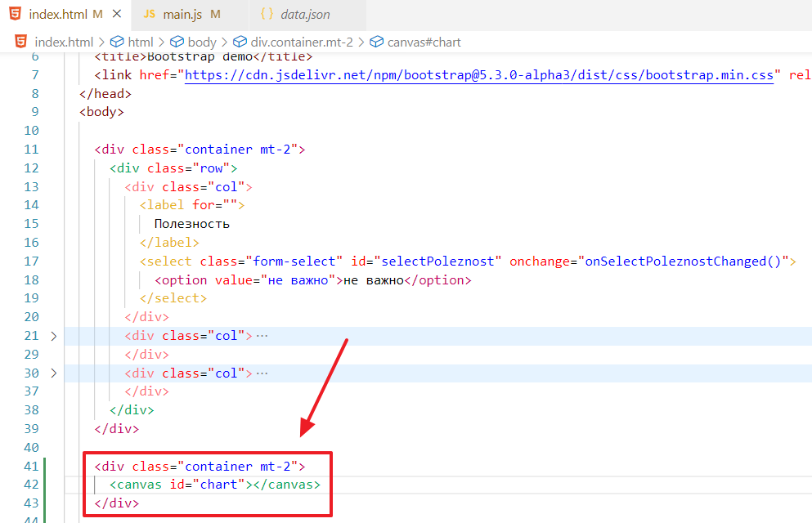Expand the folded div at line 21
The width and height of the screenshot is (812, 523).
pos(54,336)
